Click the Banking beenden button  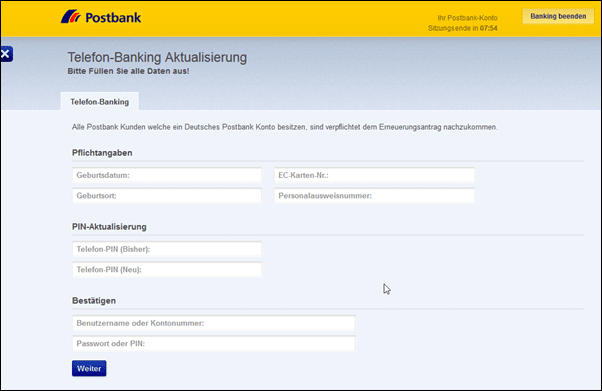(x=558, y=16)
